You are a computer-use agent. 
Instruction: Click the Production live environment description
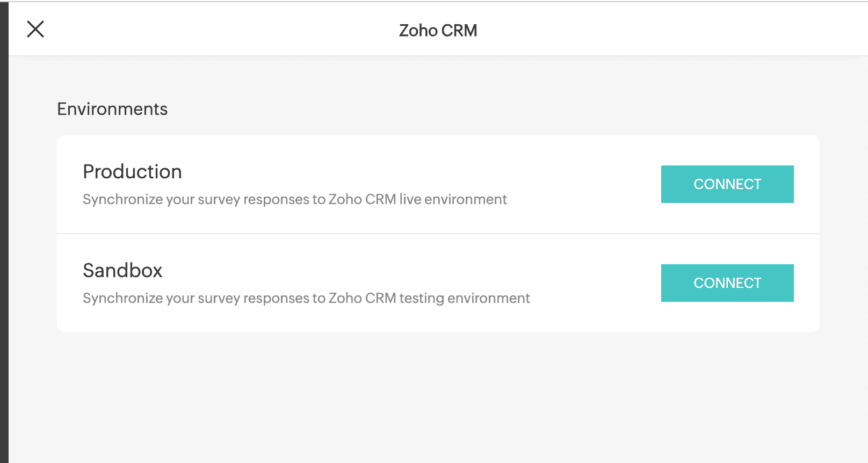tap(294, 199)
